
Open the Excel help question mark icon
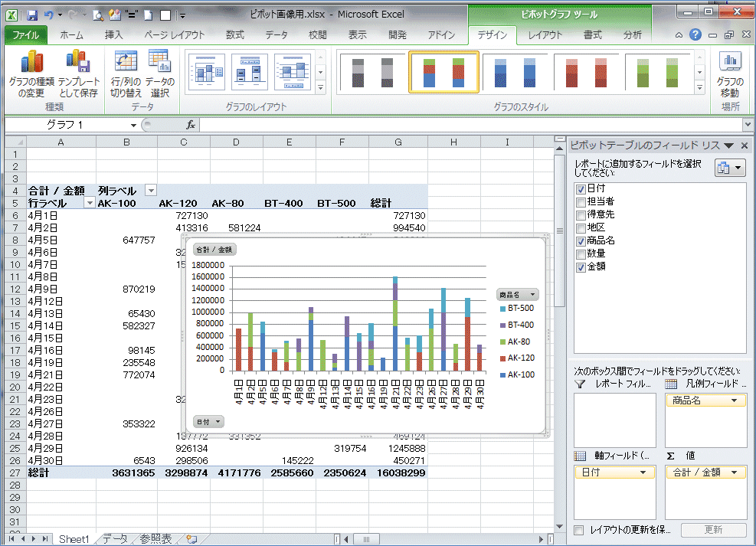(x=695, y=34)
